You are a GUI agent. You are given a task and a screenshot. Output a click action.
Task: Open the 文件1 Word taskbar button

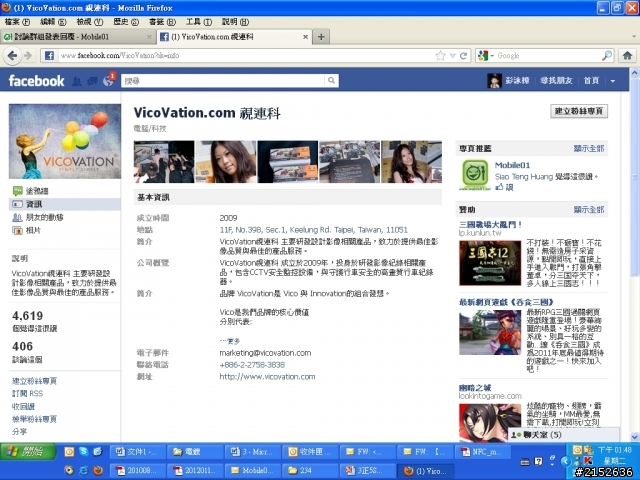(x=138, y=452)
